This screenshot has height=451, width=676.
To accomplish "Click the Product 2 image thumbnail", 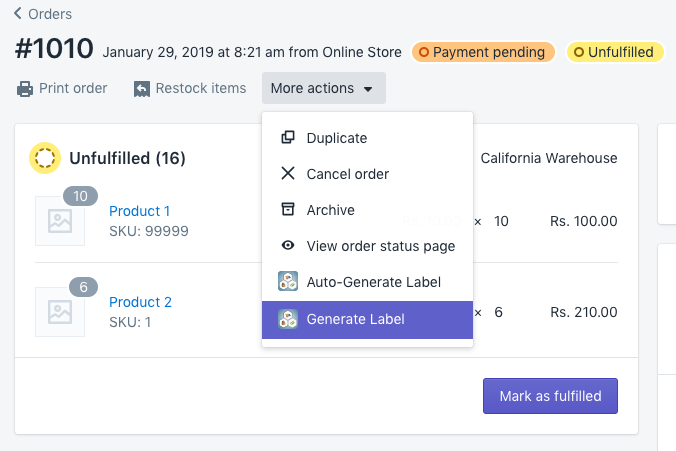I will click(60, 312).
